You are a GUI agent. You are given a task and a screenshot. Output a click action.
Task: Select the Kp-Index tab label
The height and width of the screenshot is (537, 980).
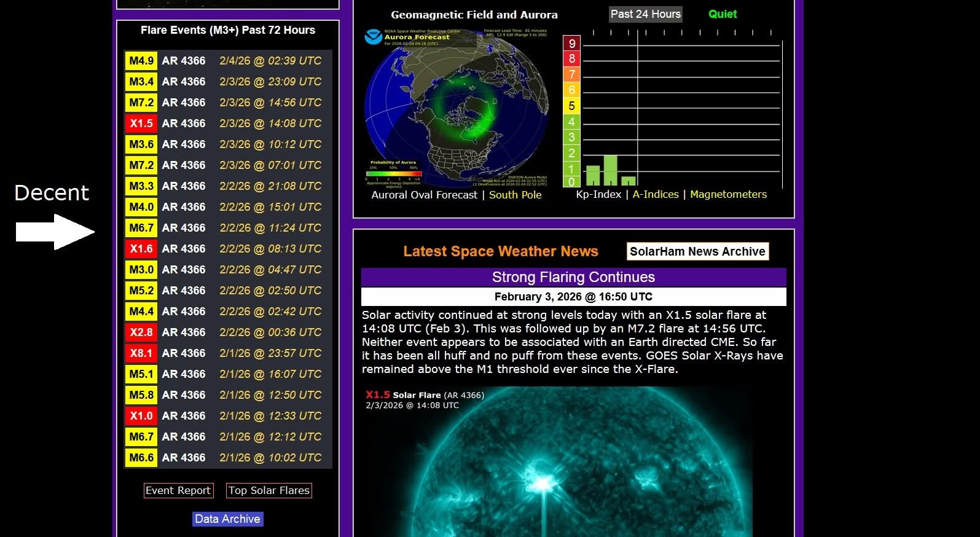(598, 194)
